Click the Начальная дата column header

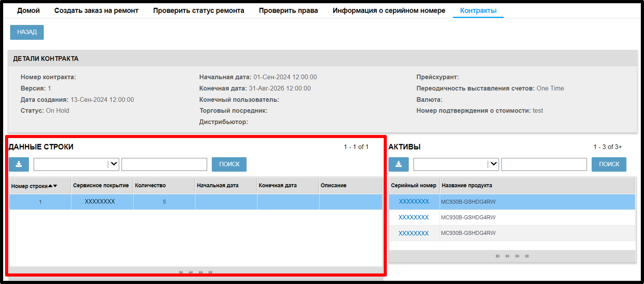(x=226, y=185)
